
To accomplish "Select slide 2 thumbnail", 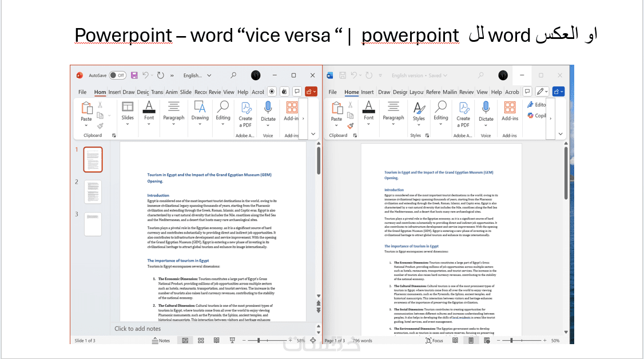I will 93,192.
